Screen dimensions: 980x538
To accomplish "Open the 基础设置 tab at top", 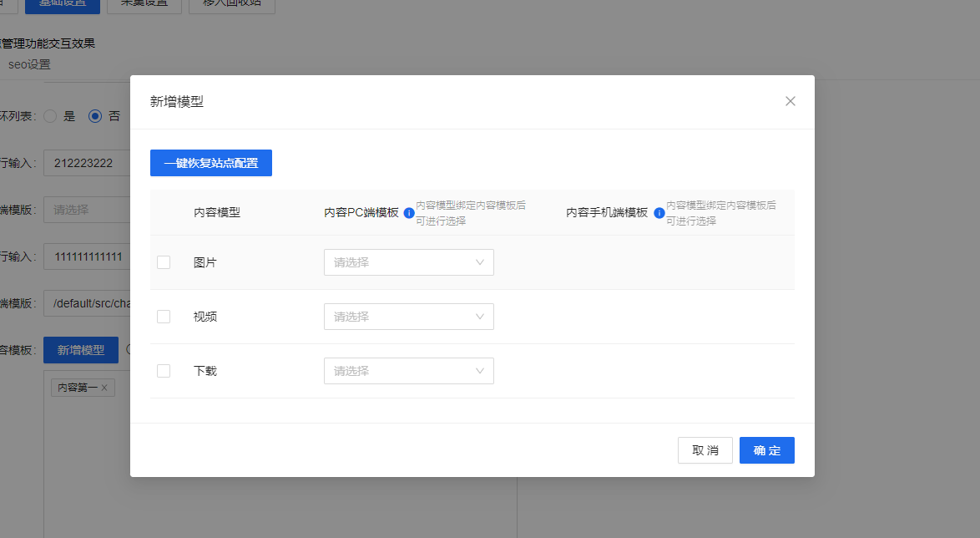I will coord(62,3).
